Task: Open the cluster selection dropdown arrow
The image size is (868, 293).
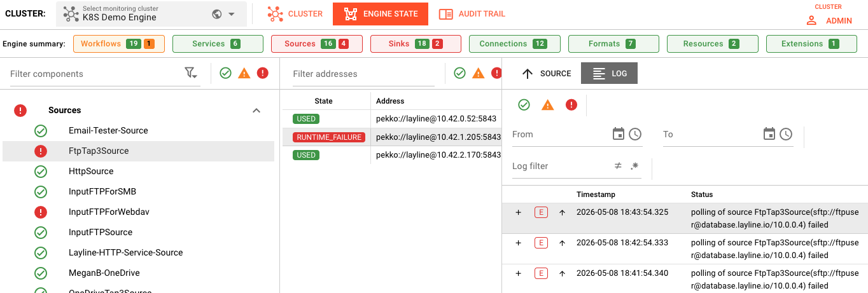Action: (232, 13)
